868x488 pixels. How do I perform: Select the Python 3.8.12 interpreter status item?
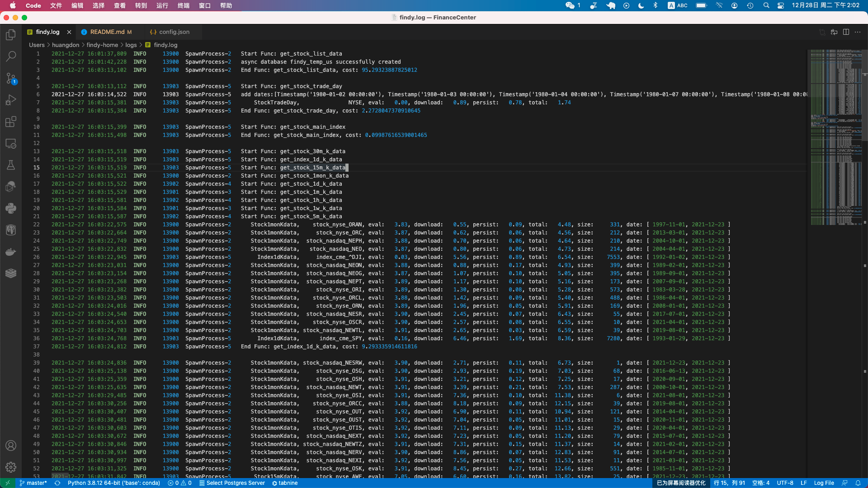pyautogui.click(x=114, y=483)
